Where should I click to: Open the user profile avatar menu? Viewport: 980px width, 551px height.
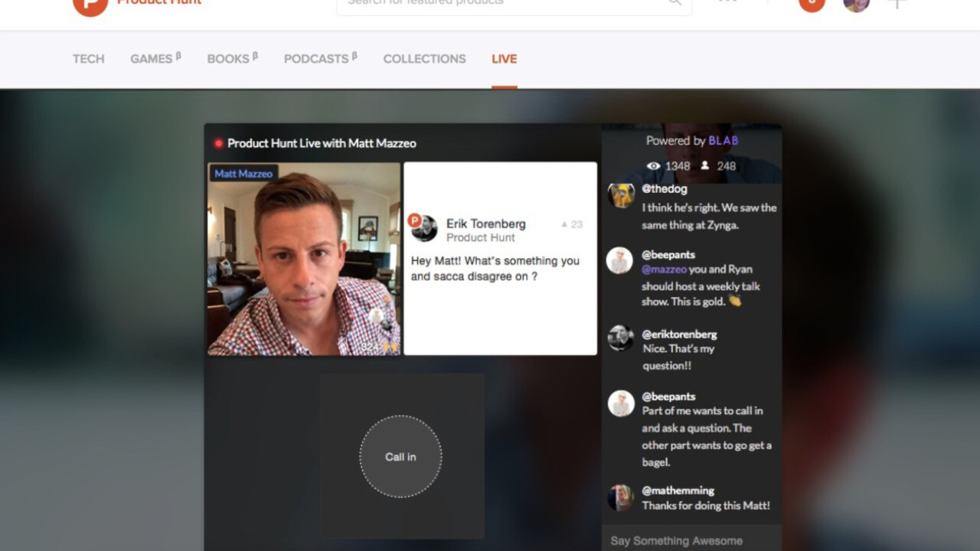click(856, 4)
